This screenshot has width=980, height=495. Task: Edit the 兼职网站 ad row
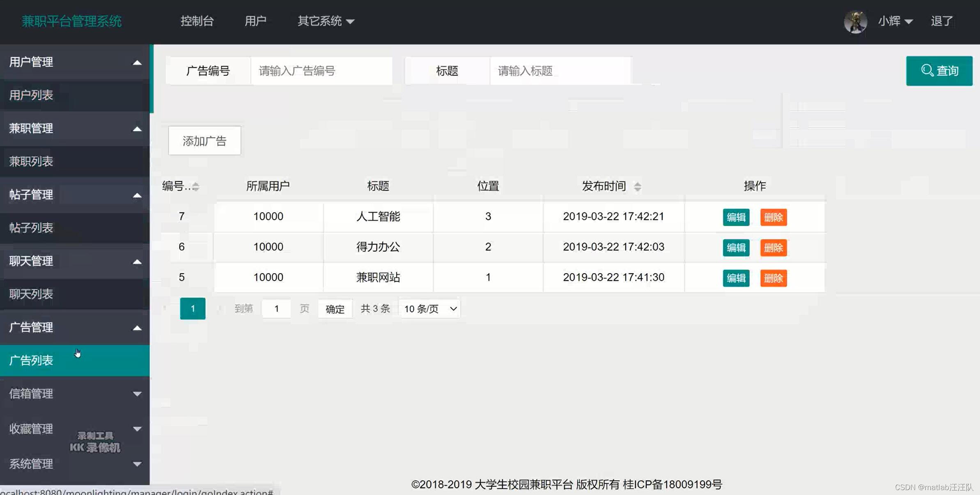[736, 278]
